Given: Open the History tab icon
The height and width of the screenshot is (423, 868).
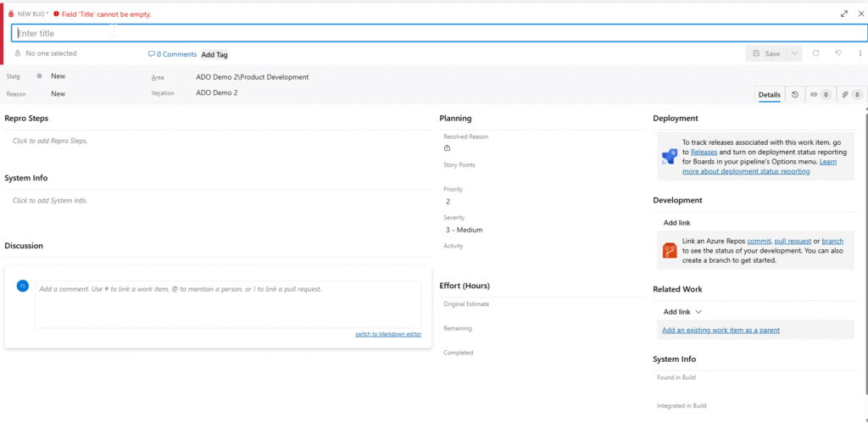Looking at the screenshot, I should [x=795, y=95].
